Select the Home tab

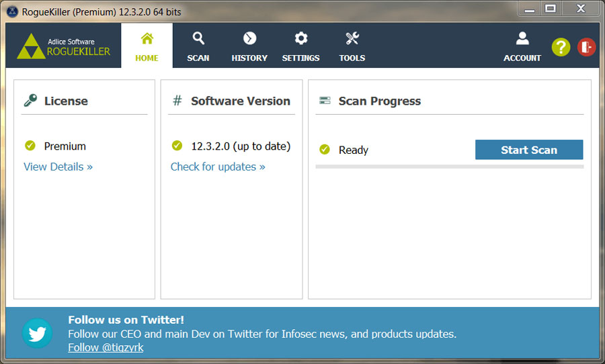[147, 46]
